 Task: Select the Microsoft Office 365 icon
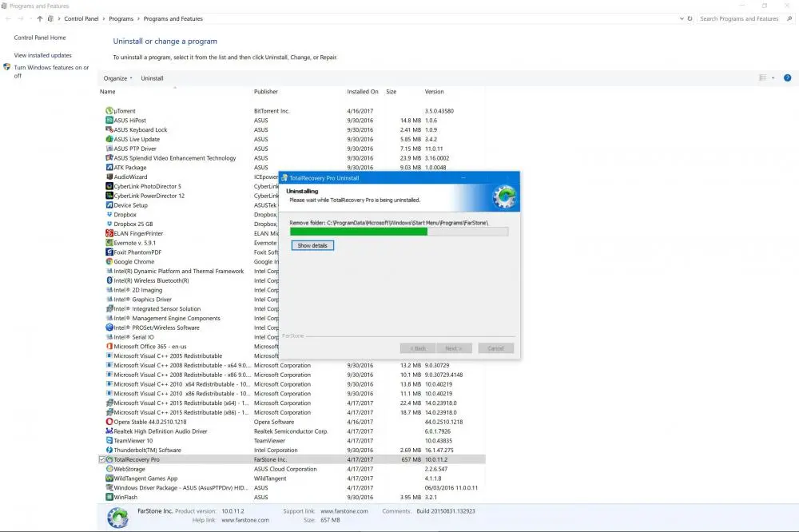[x=109, y=347]
